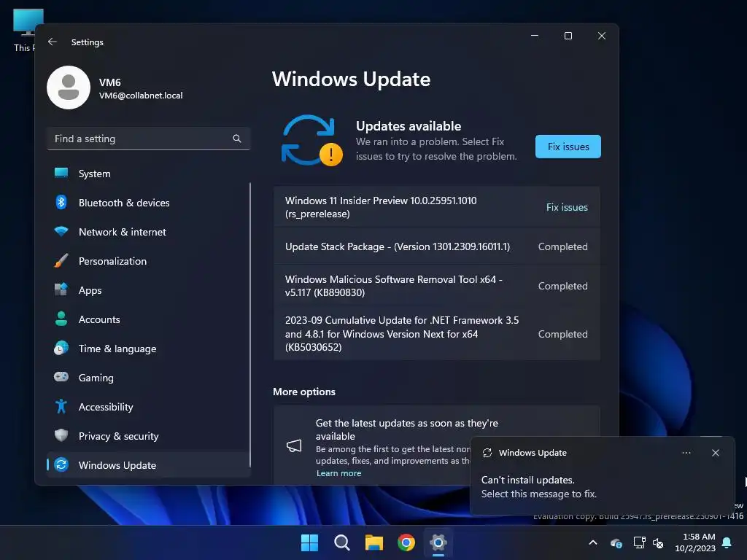Viewport: 747px width, 560px height.
Task: Launch Google Chrome from taskbar
Action: coord(406,542)
